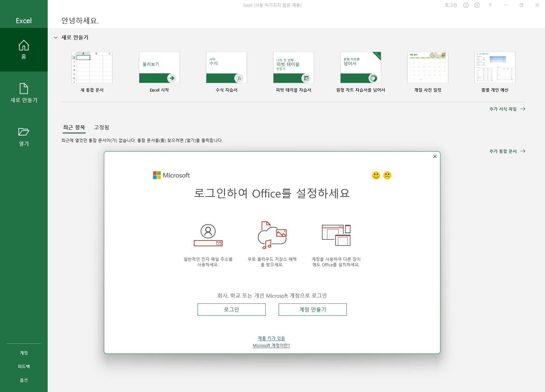545x392 pixels.
Task: Click arrow next to 추가 통합 문서
Action: pos(523,151)
